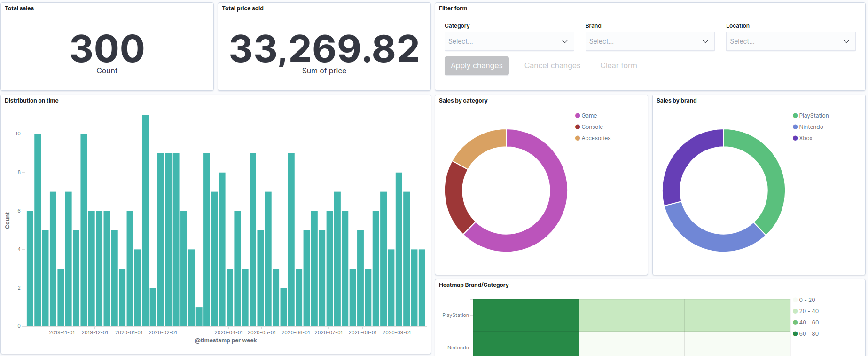Click the Heatmap Brand/Category panel title

pyautogui.click(x=474, y=285)
